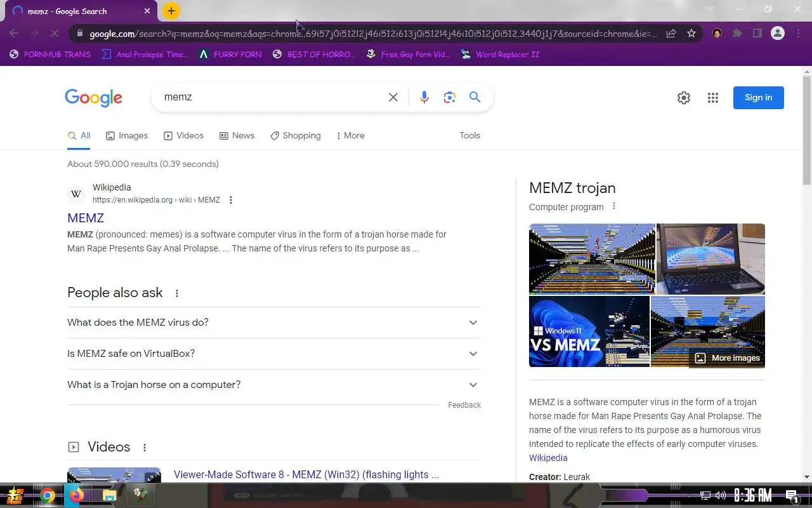812x508 pixels.
Task: Start a voice search with the microphone icon
Action: tap(424, 97)
